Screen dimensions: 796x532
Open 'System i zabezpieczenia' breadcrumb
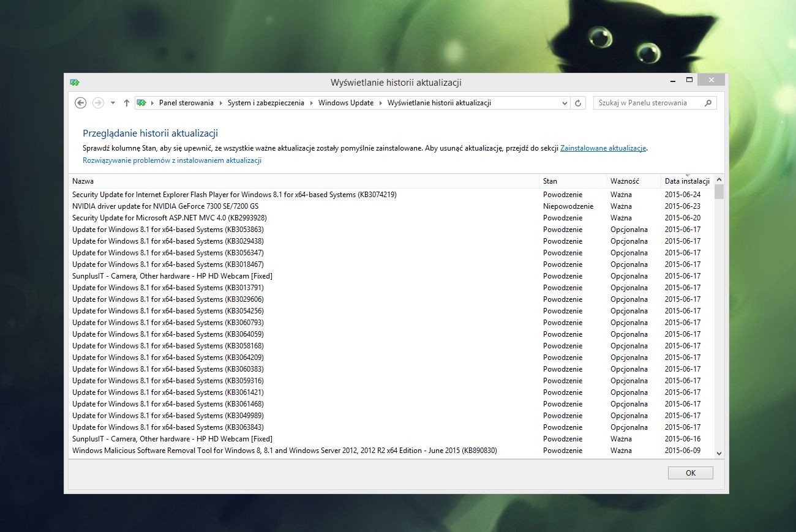click(266, 103)
